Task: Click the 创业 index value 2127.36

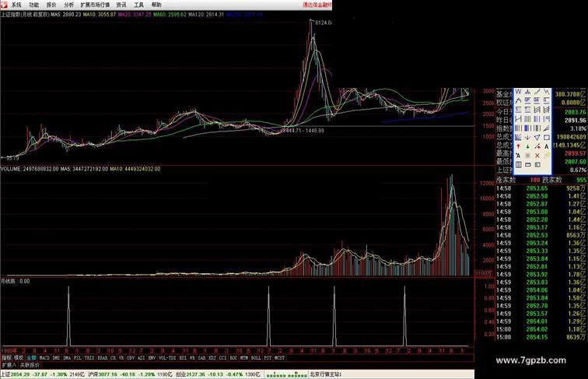Action: 196,374
